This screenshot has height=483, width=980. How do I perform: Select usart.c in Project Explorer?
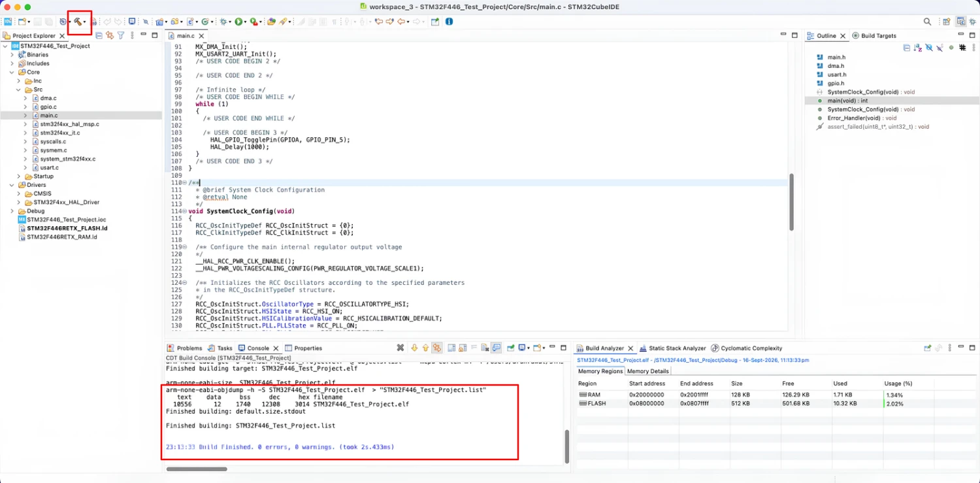coord(49,167)
